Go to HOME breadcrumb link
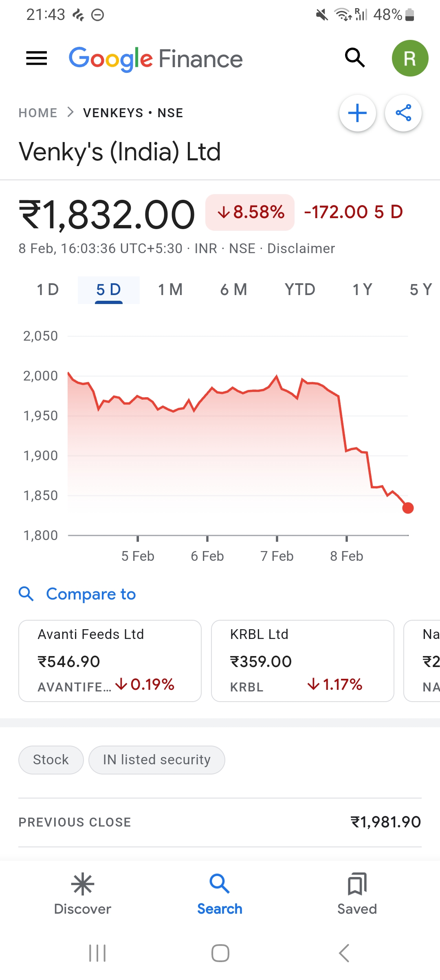 pos(38,113)
